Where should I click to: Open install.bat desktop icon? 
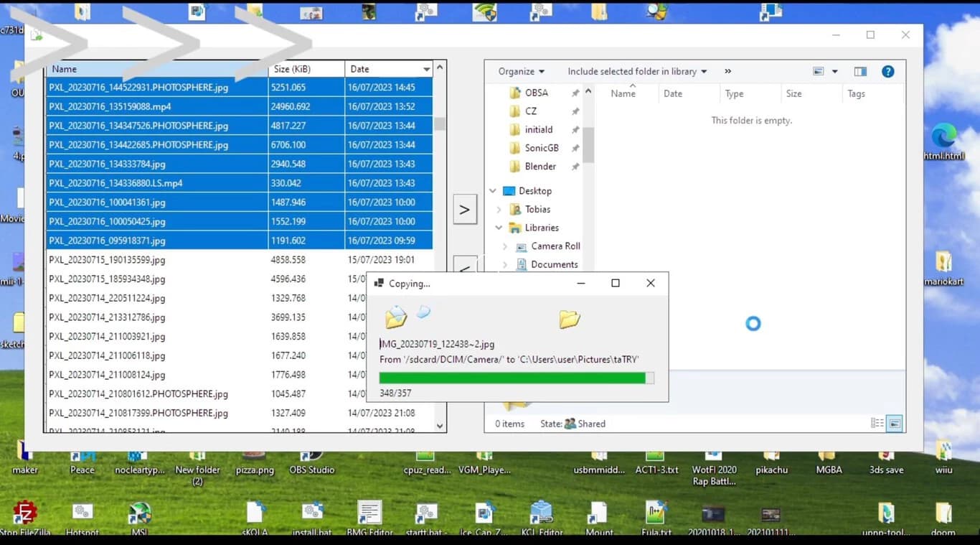[311, 518]
